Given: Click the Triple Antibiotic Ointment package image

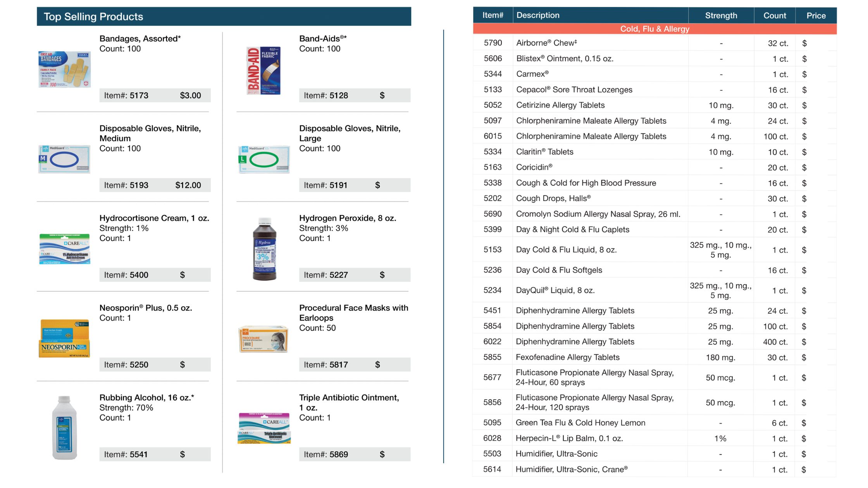Looking at the screenshot, I should (x=264, y=428).
